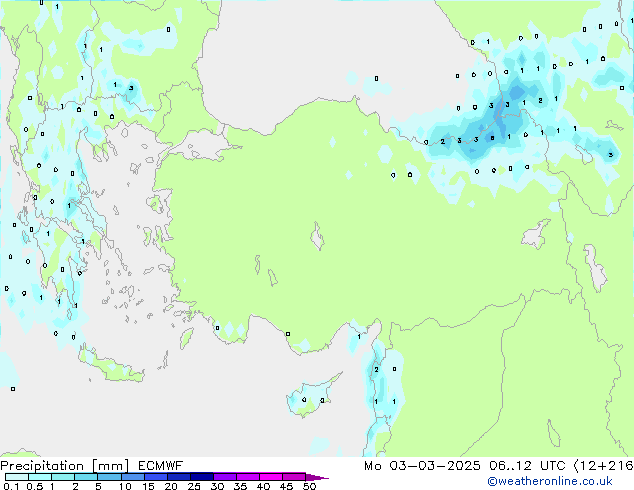Click the legend label '20'

point(171,486)
